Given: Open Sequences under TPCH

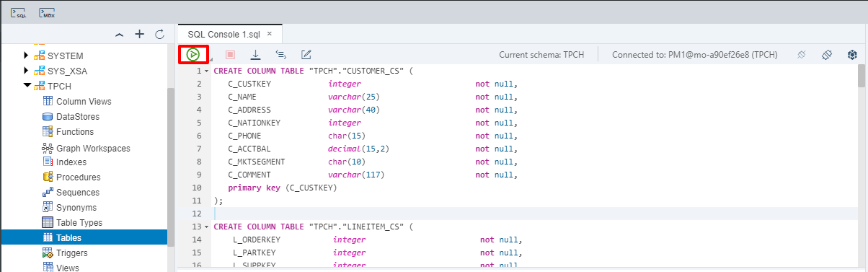Looking at the screenshot, I should (78, 192).
